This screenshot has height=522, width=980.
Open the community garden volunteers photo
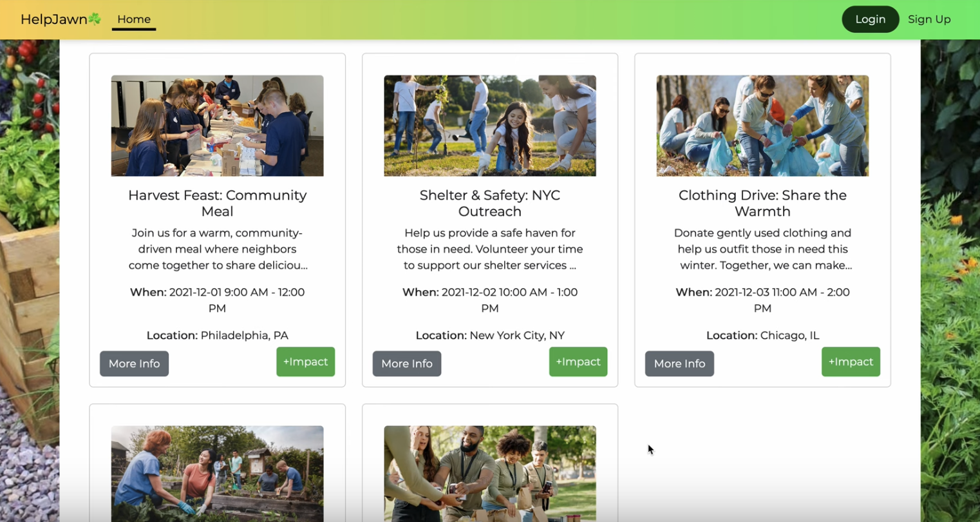217,474
